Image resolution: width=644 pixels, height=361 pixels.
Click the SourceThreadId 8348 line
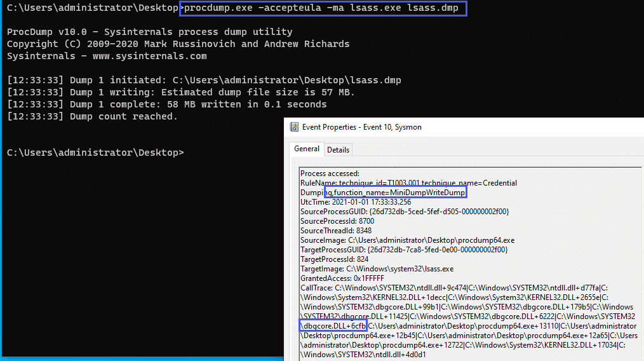point(336,231)
